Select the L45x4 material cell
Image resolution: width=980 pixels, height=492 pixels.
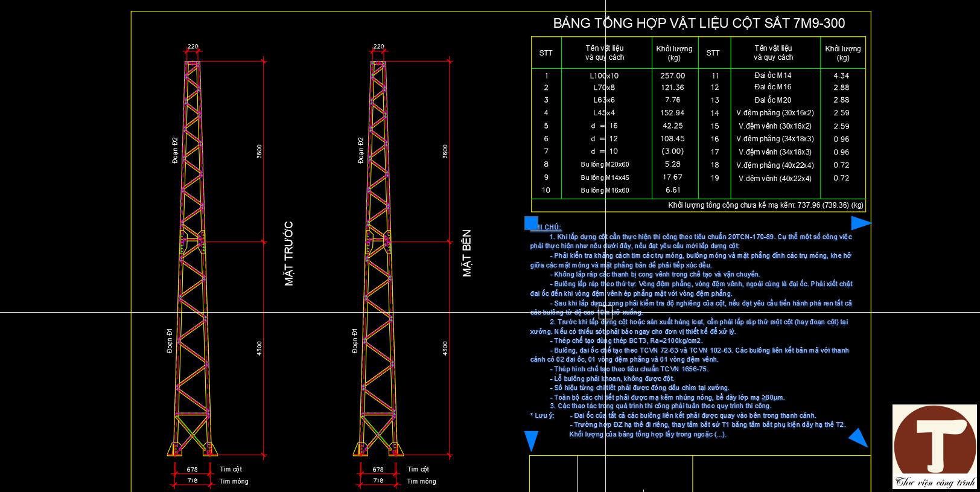click(x=604, y=113)
